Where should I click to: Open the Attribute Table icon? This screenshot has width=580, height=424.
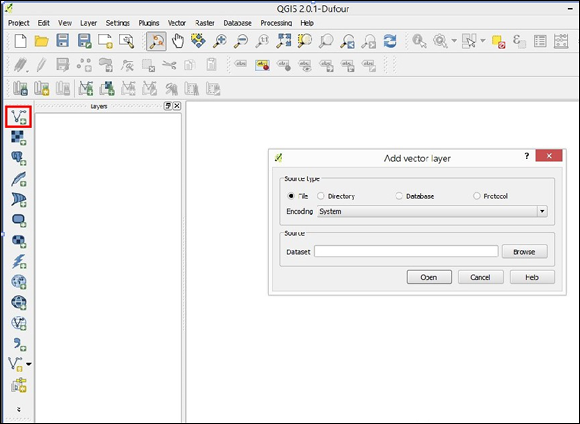540,41
